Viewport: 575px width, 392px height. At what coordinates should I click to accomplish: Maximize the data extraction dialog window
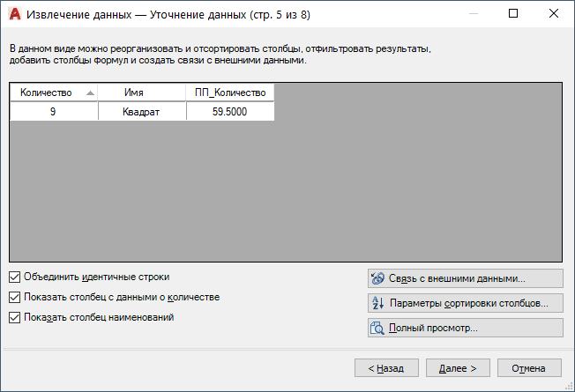click(x=514, y=14)
